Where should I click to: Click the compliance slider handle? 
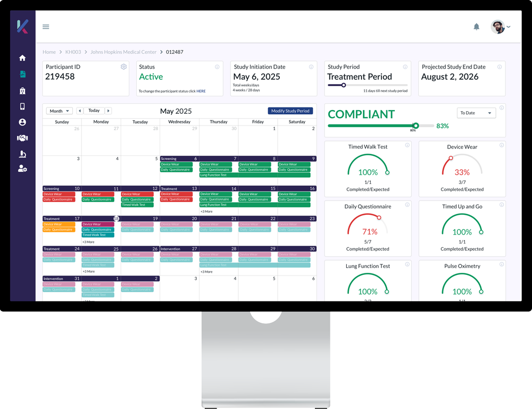415,126
